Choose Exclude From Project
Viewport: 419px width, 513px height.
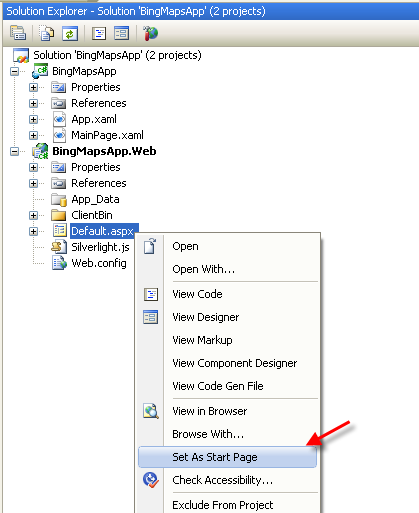coord(228,505)
